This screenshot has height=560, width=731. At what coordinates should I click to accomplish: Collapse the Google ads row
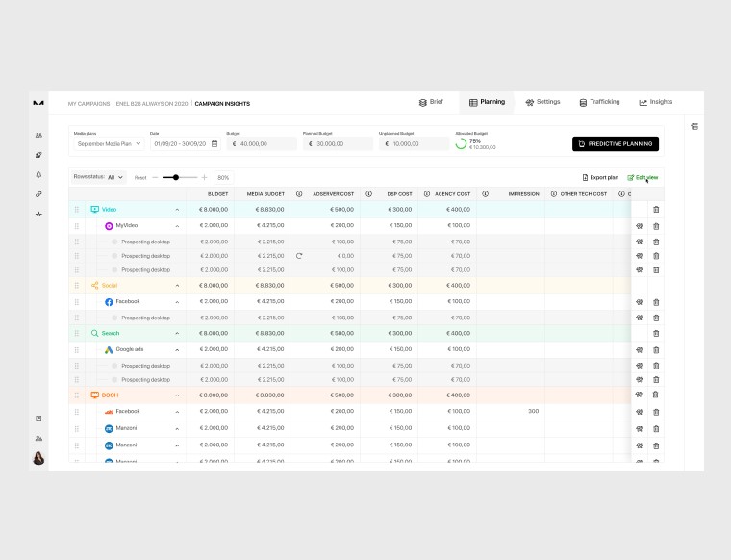(177, 349)
